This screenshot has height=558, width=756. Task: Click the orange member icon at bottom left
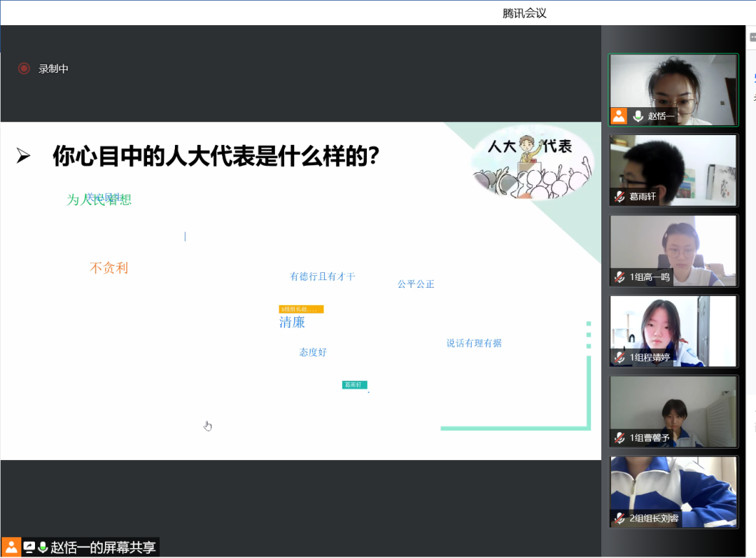click(13, 548)
